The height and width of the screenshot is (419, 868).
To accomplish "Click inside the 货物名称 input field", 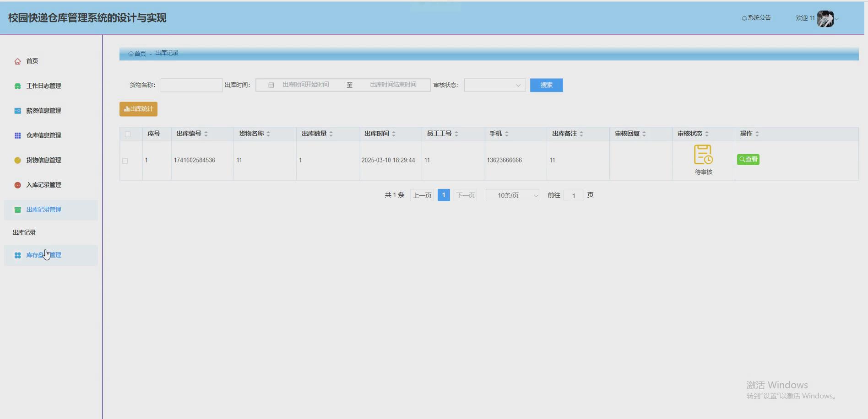I will (x=191, y=85).
